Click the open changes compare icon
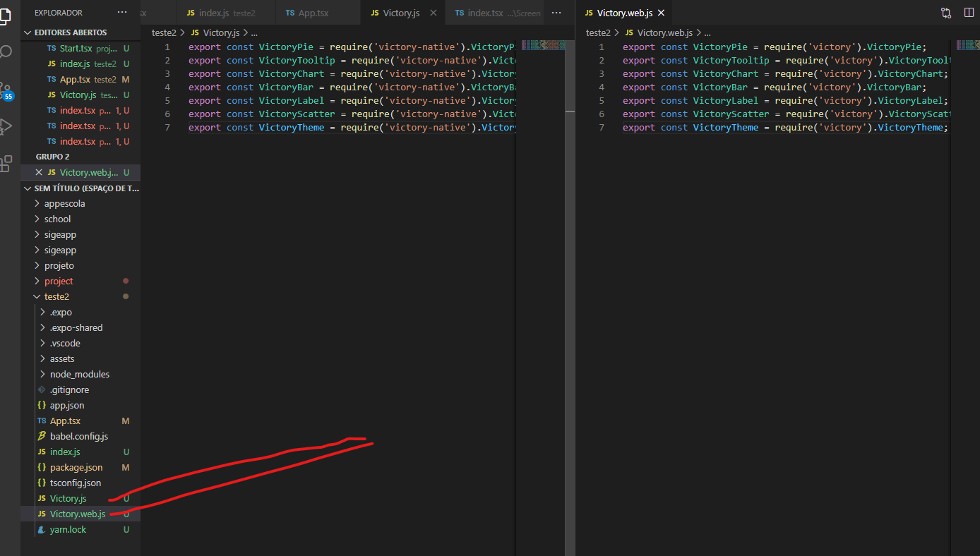 click(946, 13)
